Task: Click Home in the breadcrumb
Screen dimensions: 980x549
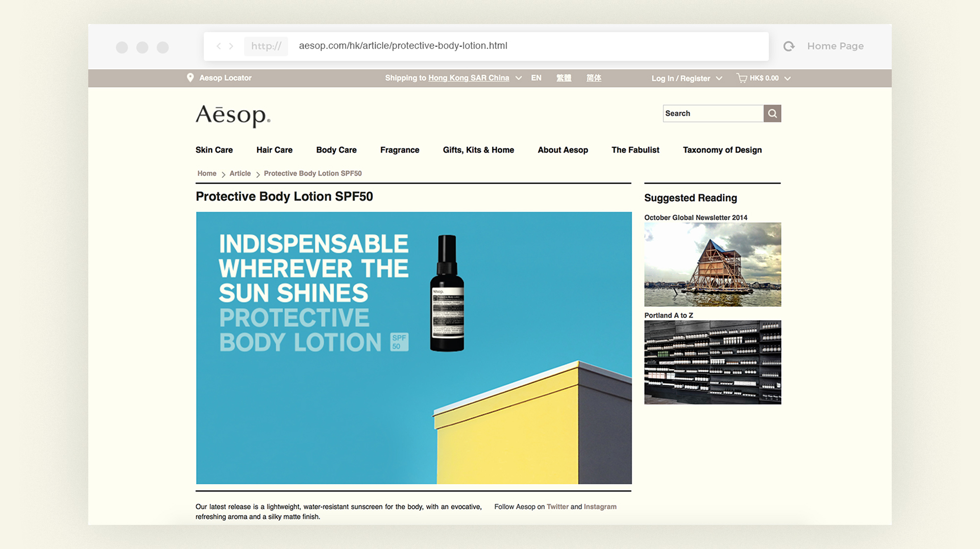Action: point(207,174)
